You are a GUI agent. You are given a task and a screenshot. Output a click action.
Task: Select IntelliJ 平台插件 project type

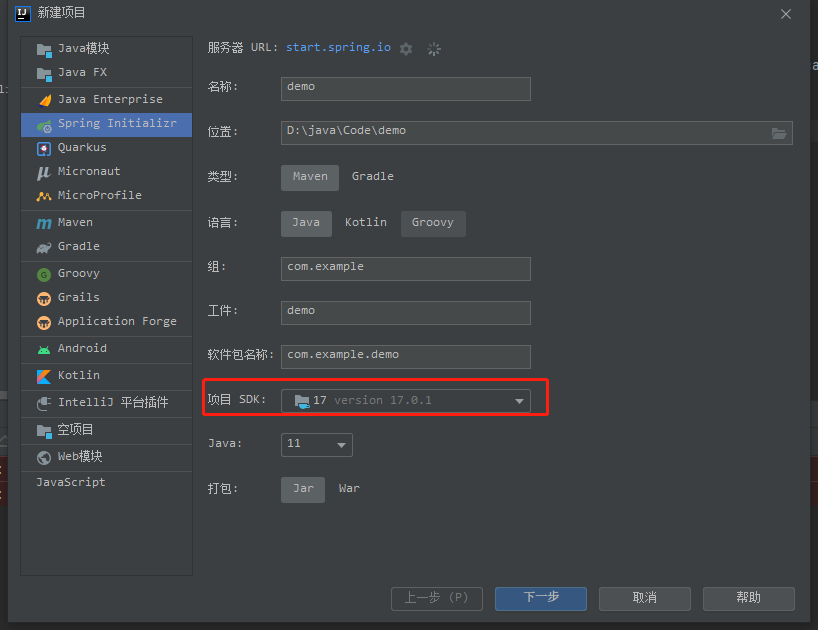click(x=106, y=403)
